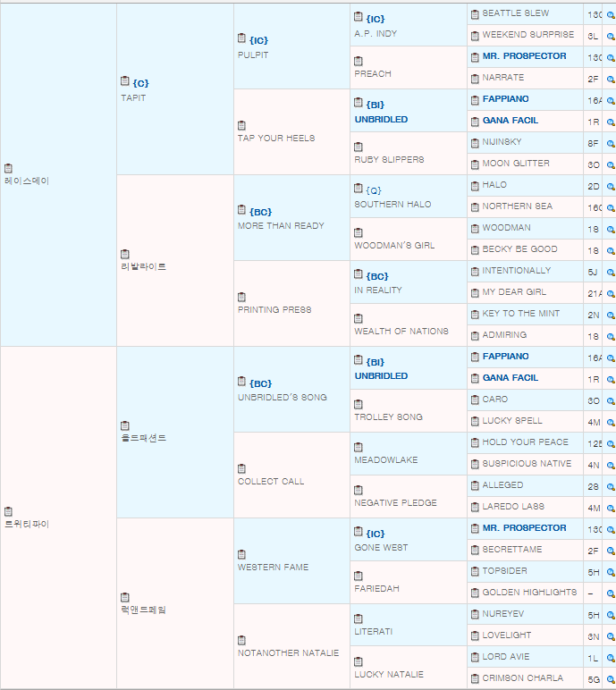Viewport: 616px width, 690px height.
Task: Click the clipboard icon above TAPIT
Action: point(124,81)
